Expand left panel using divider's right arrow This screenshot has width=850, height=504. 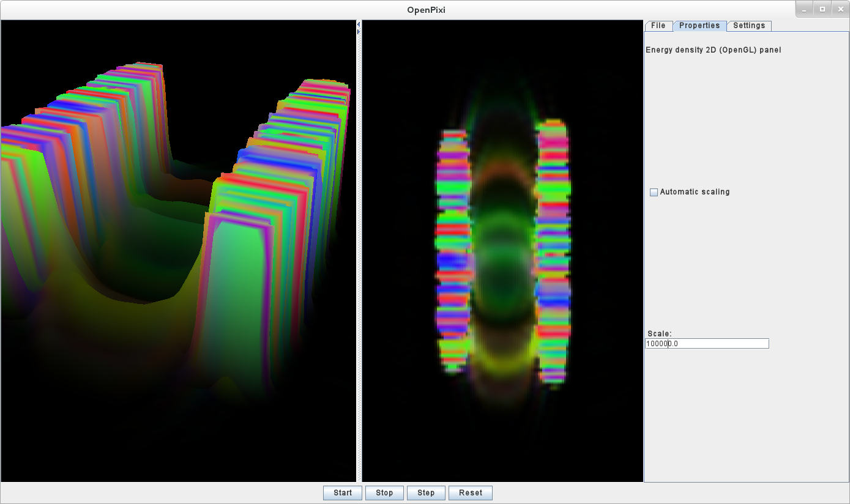click(359, 31)
